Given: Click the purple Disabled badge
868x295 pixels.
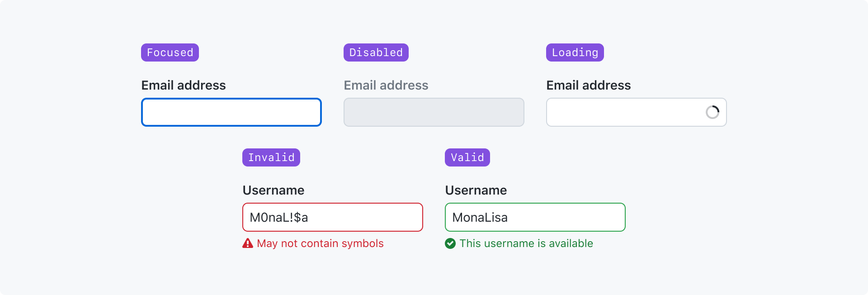Looking at the screenshot, I should point(376,52).
